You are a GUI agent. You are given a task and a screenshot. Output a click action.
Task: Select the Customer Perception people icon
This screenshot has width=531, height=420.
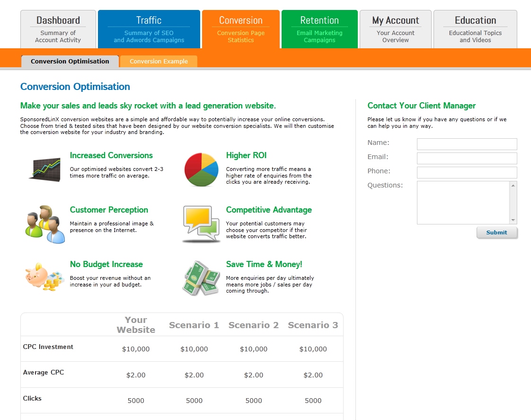tap(44, 223)
